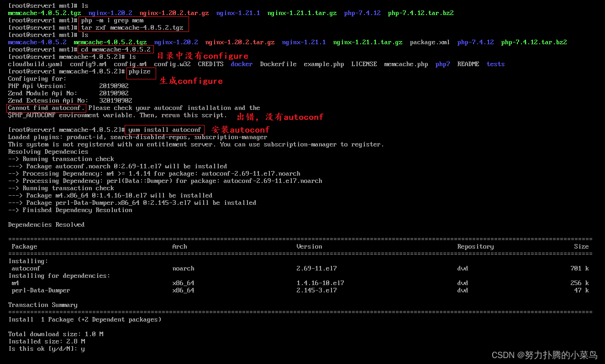The height and width of the screenshot is (364, 605).
Task: Select the blue 'docker' directory name
Action: [242, 64]
